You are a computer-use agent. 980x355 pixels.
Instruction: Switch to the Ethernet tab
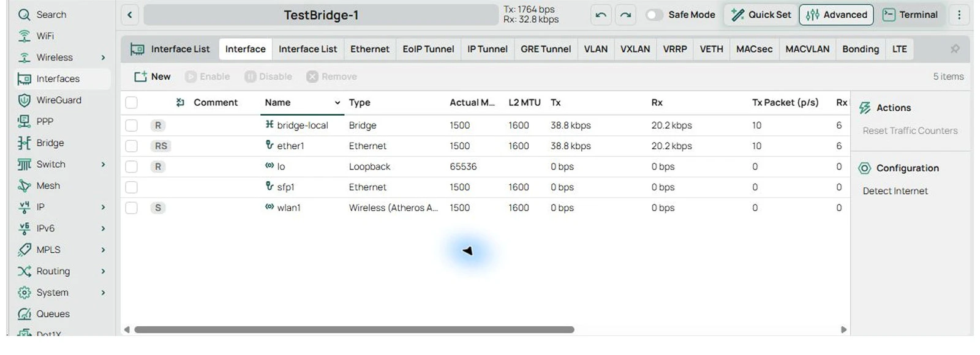coord(369,49)
